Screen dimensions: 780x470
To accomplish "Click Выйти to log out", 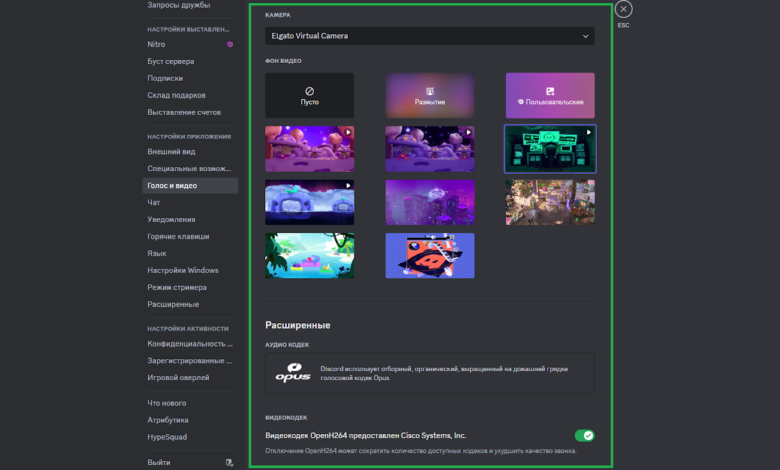I will pyautogui.click(x=159, y=462).
